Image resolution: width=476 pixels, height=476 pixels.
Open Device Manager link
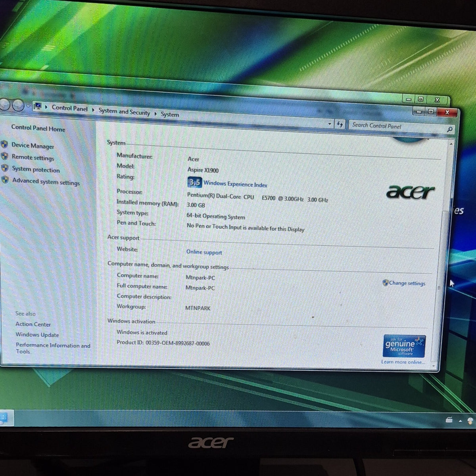[33, 146]
